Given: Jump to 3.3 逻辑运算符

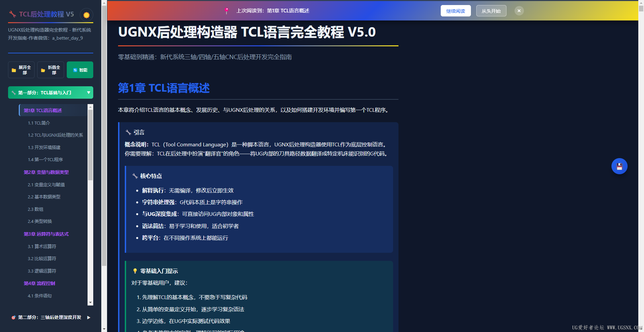Looking at the screenshot, I should click(42, 271).
